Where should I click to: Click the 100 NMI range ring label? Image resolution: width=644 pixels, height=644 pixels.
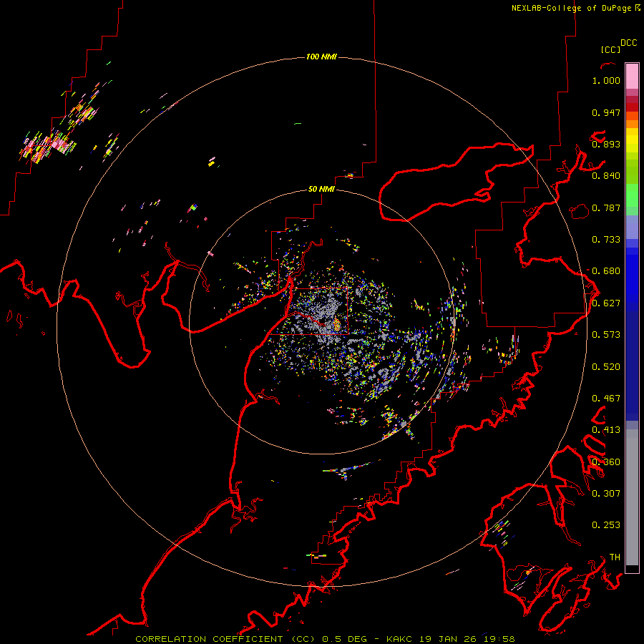pos(321,57)
